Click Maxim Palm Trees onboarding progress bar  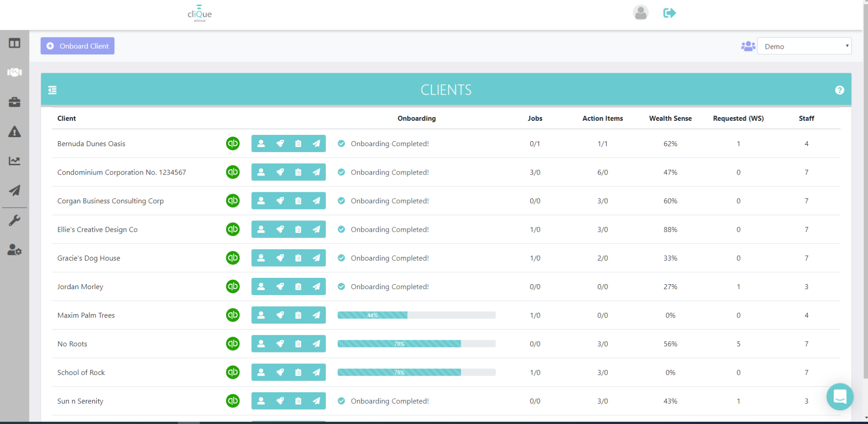[416, 315]
